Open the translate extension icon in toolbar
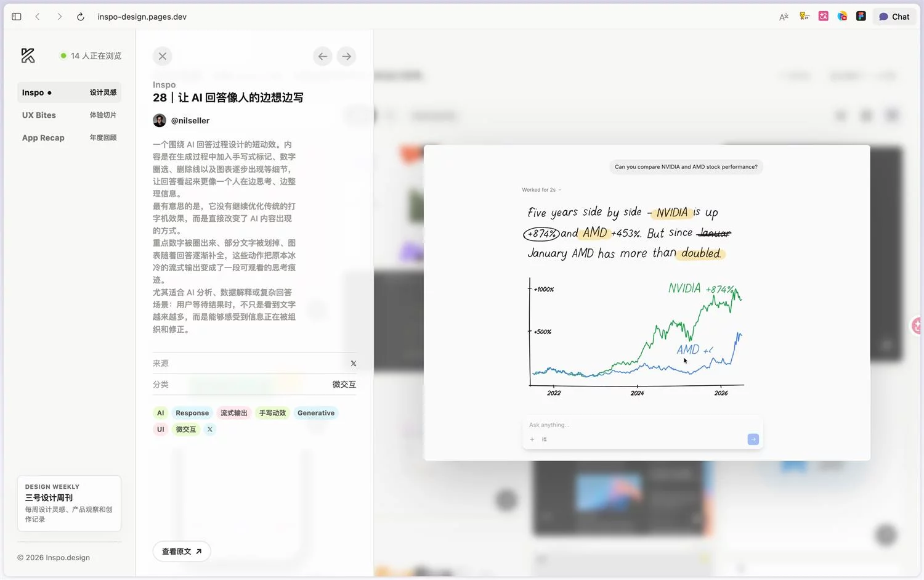Viewport: 924px width, 580px height. tap(784, 17)
